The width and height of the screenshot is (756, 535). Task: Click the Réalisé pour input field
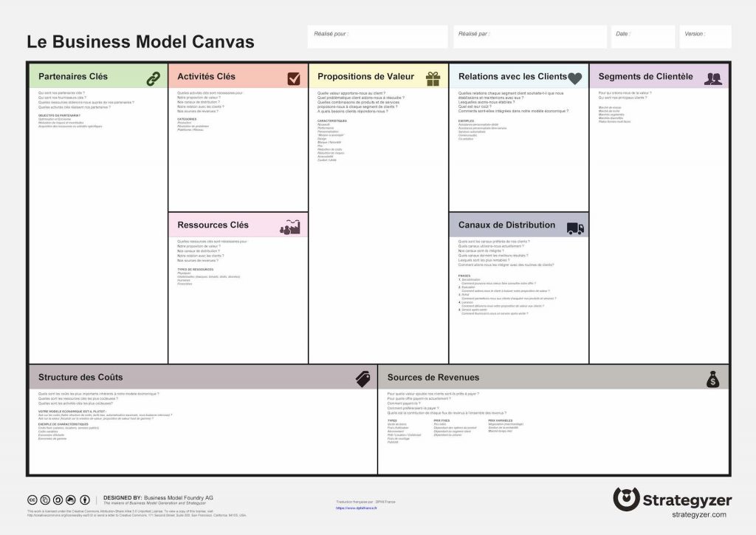379,36
